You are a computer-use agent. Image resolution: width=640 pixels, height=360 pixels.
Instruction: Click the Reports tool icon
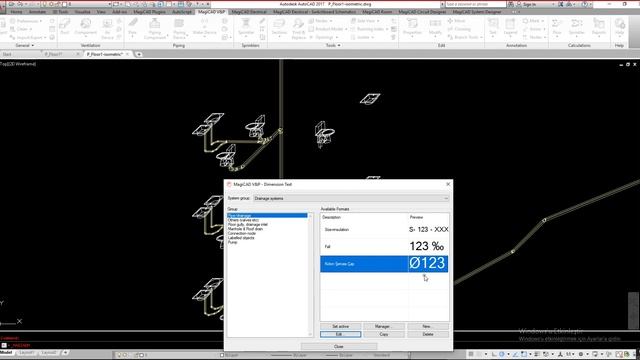coord(599,27)
